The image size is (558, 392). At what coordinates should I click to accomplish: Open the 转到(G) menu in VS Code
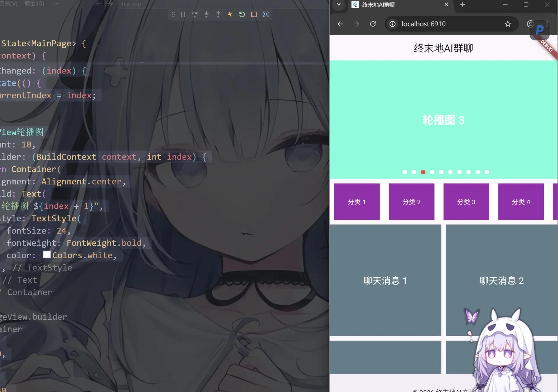tap(35, 4)
